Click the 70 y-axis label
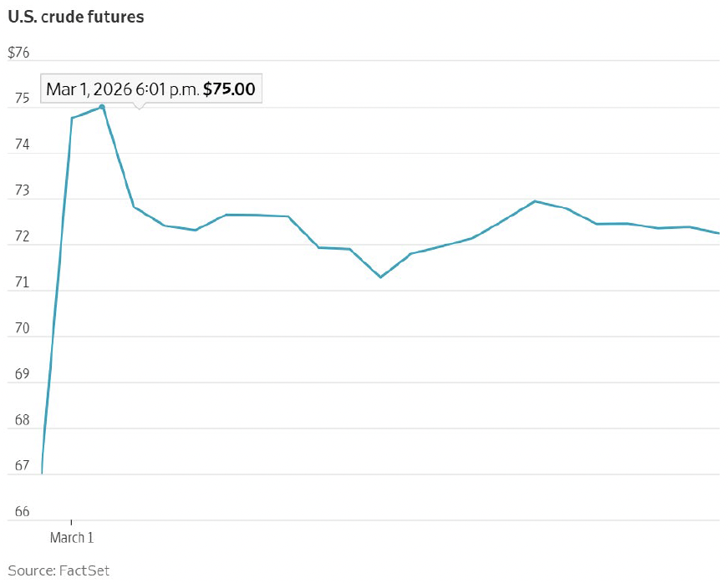The height and width of the screenshot is (583, 728). (21, 329)
